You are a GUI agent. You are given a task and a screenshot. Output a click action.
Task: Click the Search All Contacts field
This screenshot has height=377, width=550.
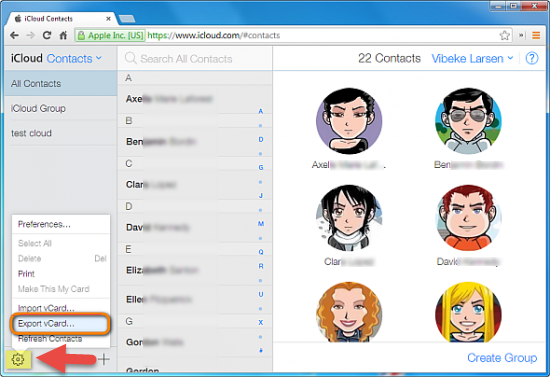(x=195, y=59)
